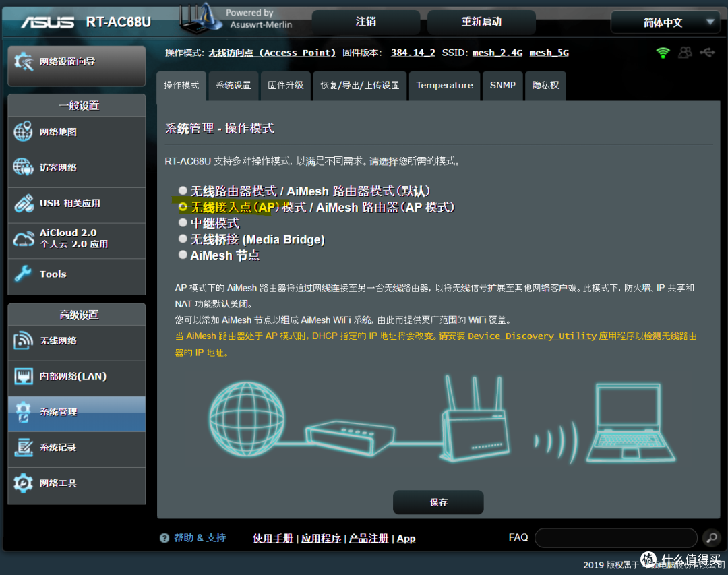Click the 系统管理 - 操作模式 heading

click(219, 128)
